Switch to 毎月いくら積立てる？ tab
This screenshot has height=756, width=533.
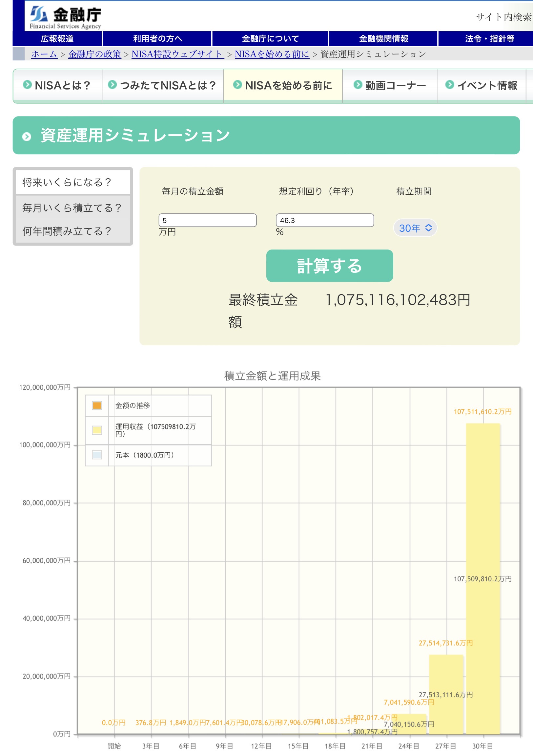73,208
